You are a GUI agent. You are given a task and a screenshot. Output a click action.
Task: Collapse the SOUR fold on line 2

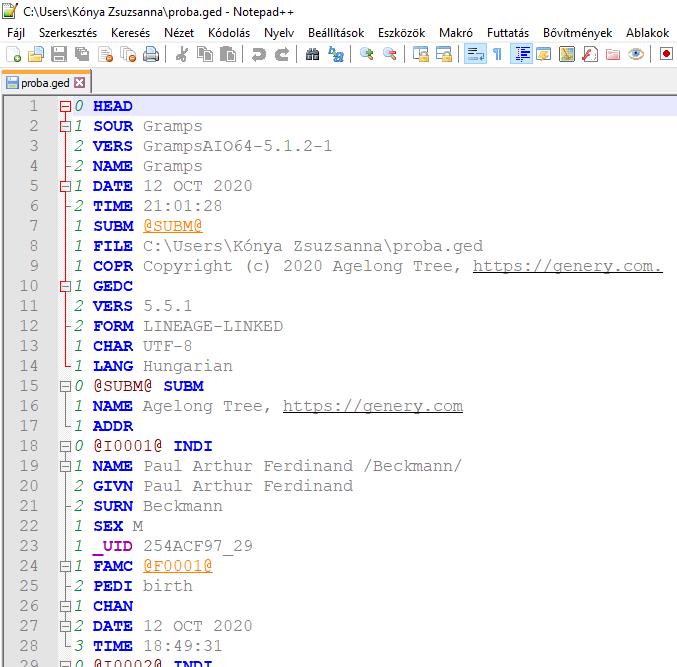click(x=65, y=126)
